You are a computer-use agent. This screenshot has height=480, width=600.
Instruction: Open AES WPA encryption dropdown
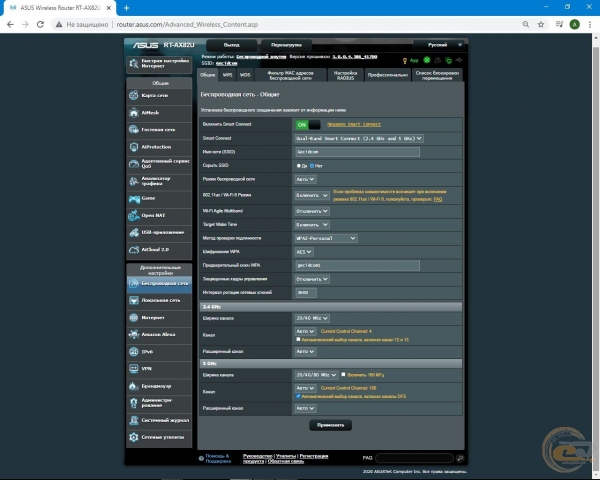click(304, 252)
